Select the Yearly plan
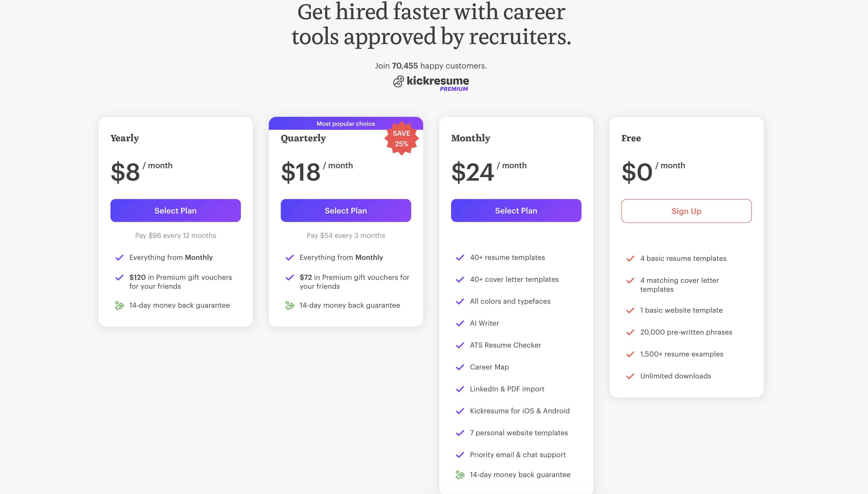 pyautogui.click(x=175, y=210)
